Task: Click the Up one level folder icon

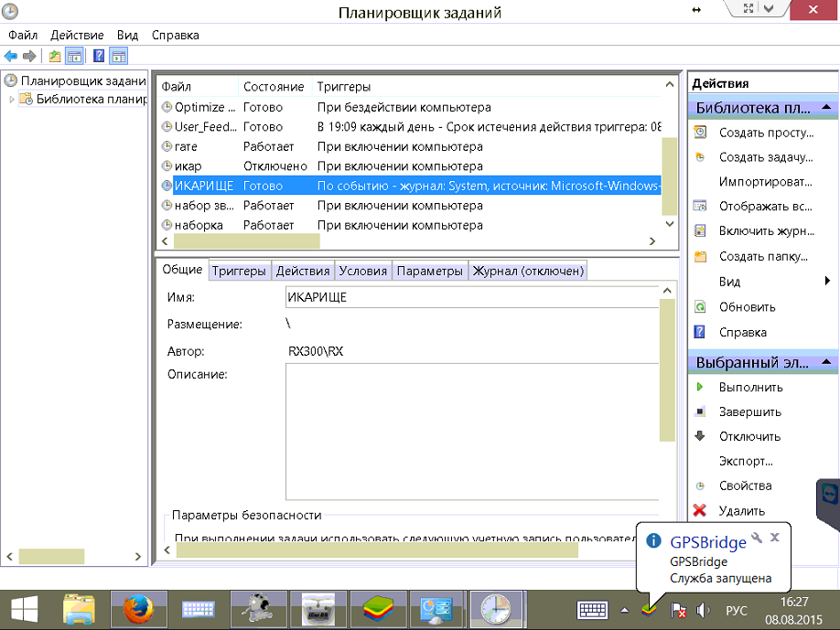Action: click(55, 56)
